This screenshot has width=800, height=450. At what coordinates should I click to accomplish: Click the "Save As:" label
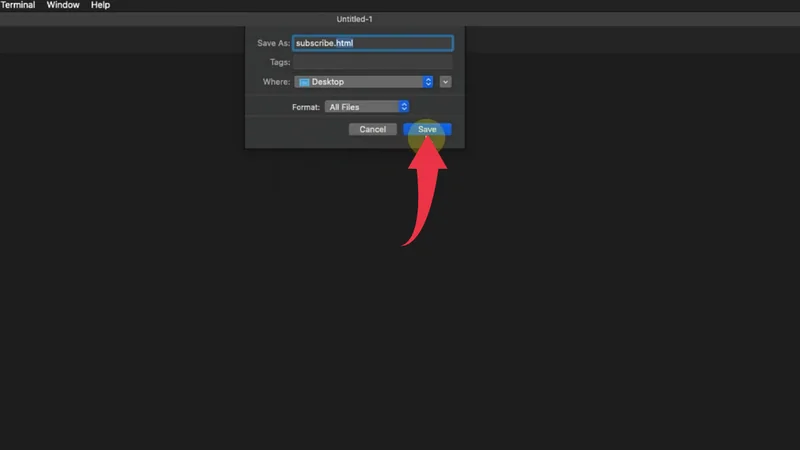[272, 44]
